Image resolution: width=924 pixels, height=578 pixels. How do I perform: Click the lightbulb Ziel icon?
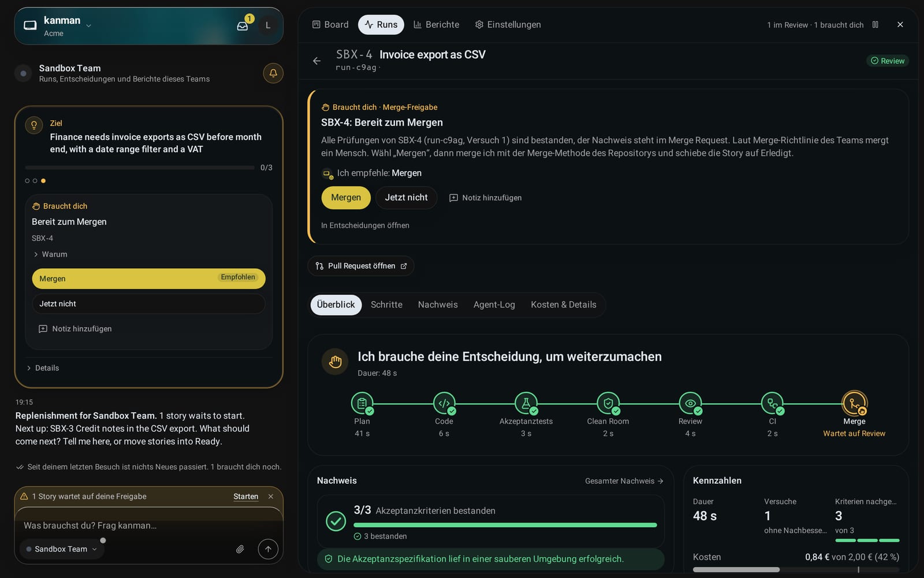[x=34, y=125]
